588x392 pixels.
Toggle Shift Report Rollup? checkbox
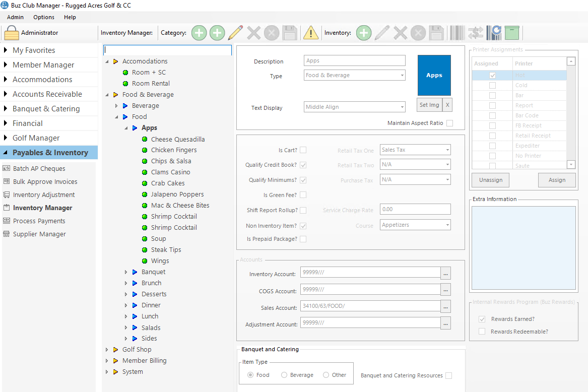(303, 211)
